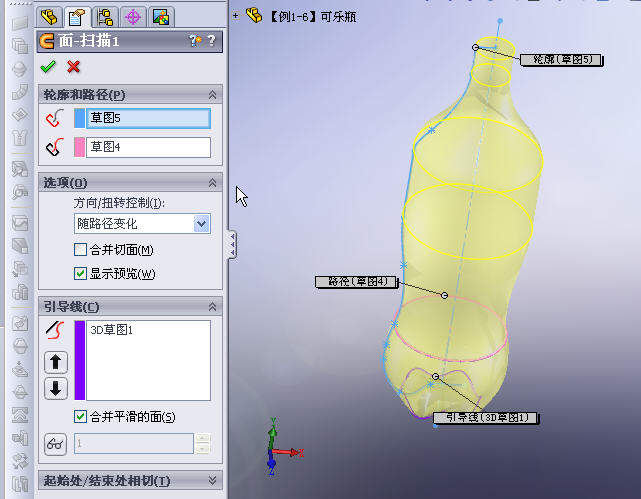Click the blue profile color swatch
The height and width of the screenshot is (499, 641).
(80, 118)
